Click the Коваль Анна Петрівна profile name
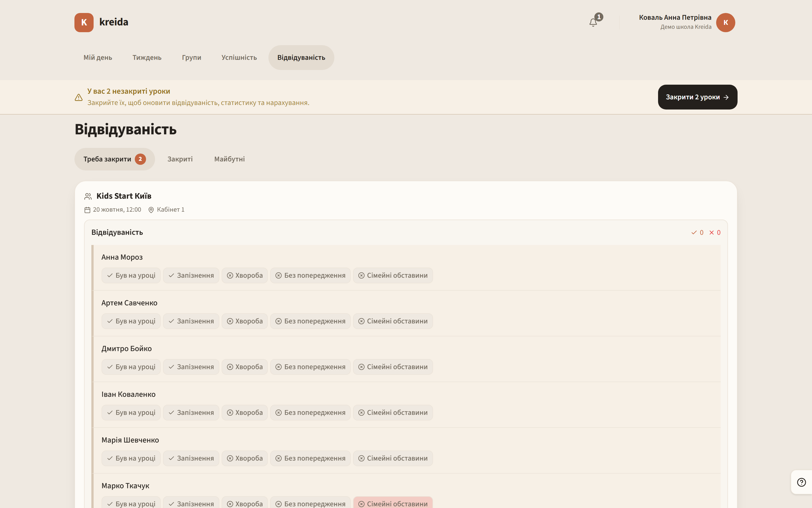The width and height of the screenshot is (812, 508). pos(675,17)
